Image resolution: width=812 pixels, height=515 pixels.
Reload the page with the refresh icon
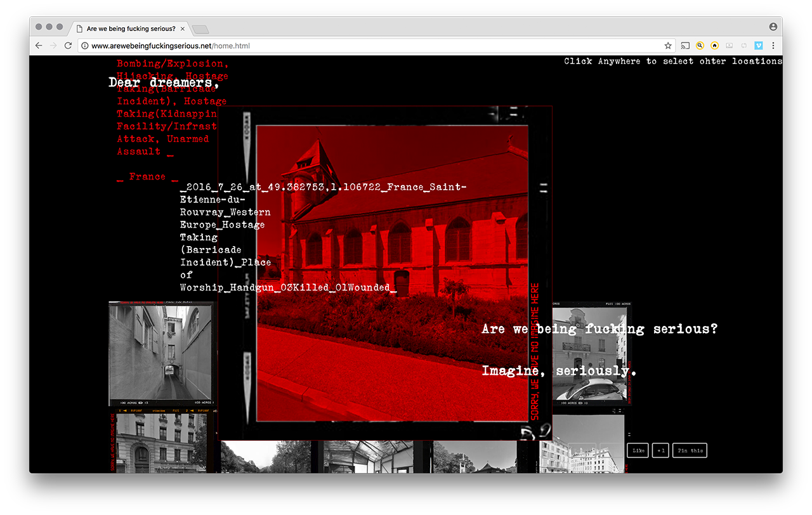pos(68,46)
